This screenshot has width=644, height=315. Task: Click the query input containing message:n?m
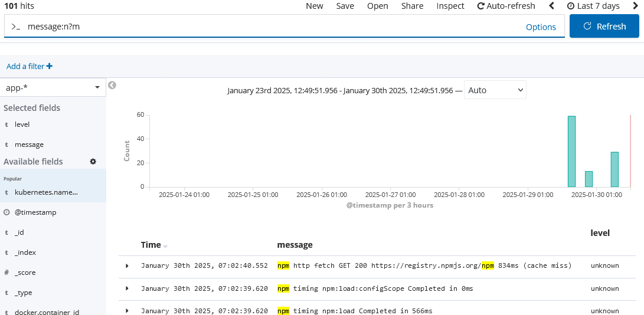click(x=266, y=27)
